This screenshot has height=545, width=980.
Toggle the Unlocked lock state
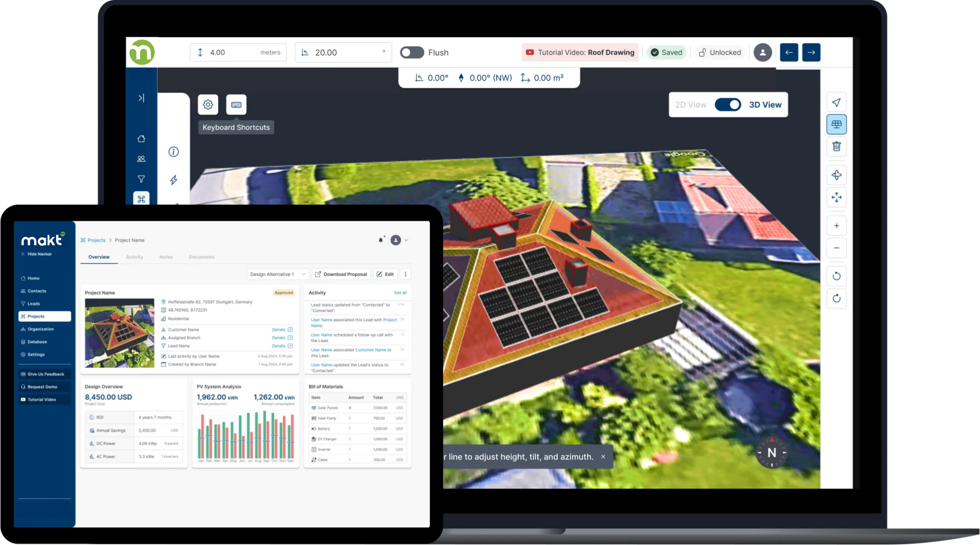pyautogui.click(x=720, y=52)
